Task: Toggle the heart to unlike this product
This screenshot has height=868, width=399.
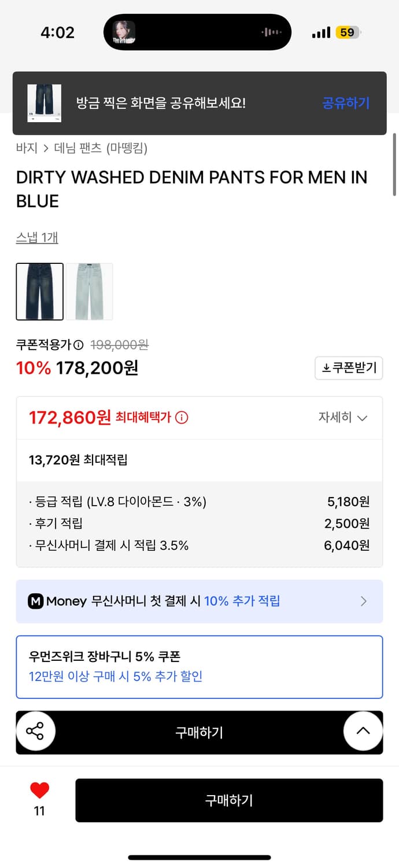Action: coord(39,792)
